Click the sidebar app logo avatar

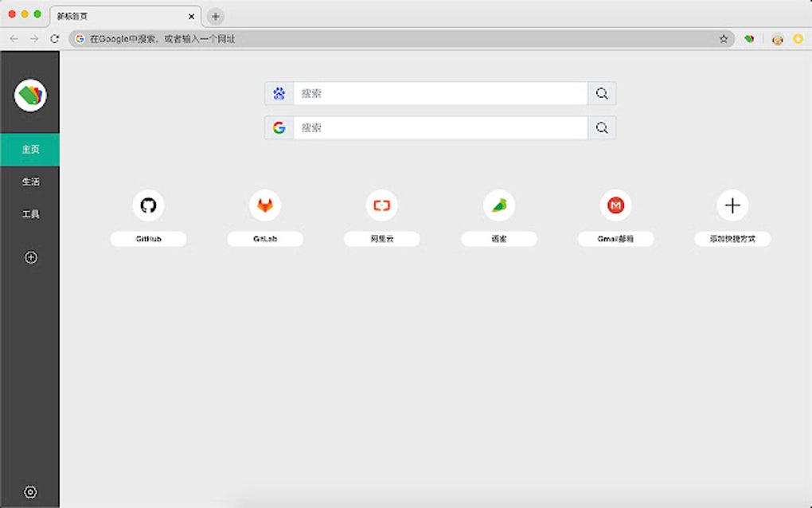30,96
